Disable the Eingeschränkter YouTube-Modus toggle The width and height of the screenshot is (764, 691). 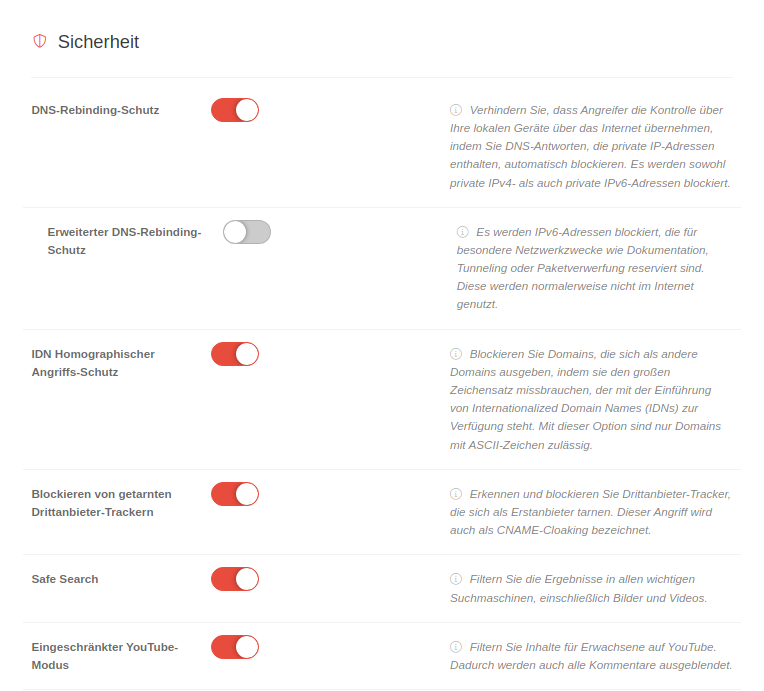[x=235, y=647]
